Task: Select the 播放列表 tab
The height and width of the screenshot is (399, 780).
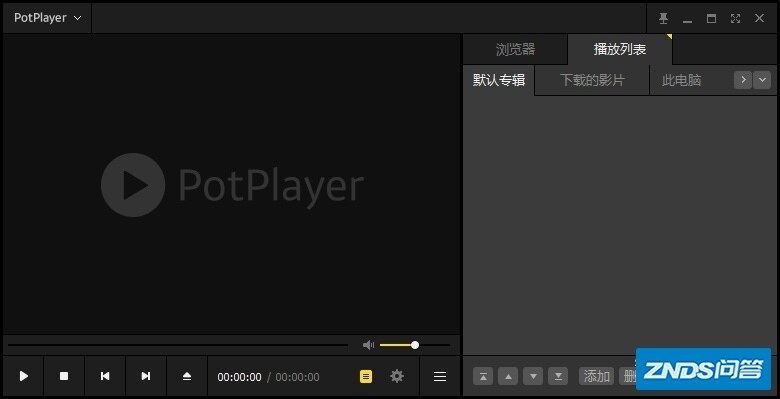Action: click(x=620, y=49)
